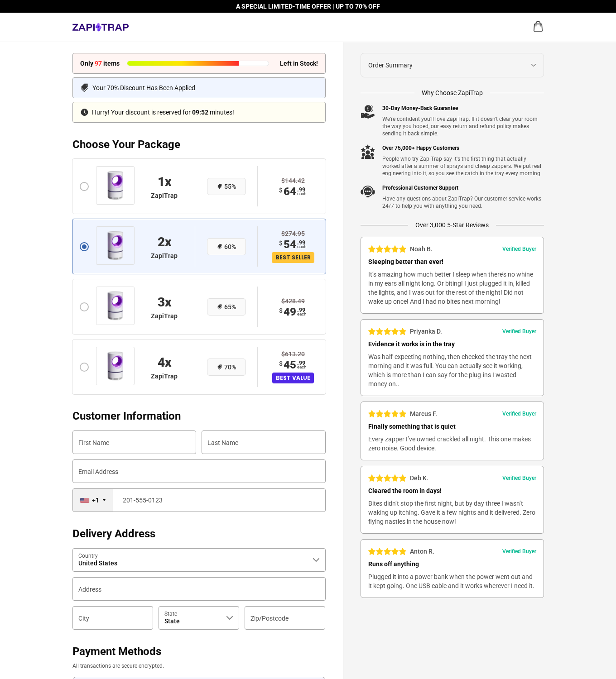The height and width of the screenshot is (679, 616).
Task: Click the 3x ZapiTrap product thumbnail
Action: click(115, 306)
